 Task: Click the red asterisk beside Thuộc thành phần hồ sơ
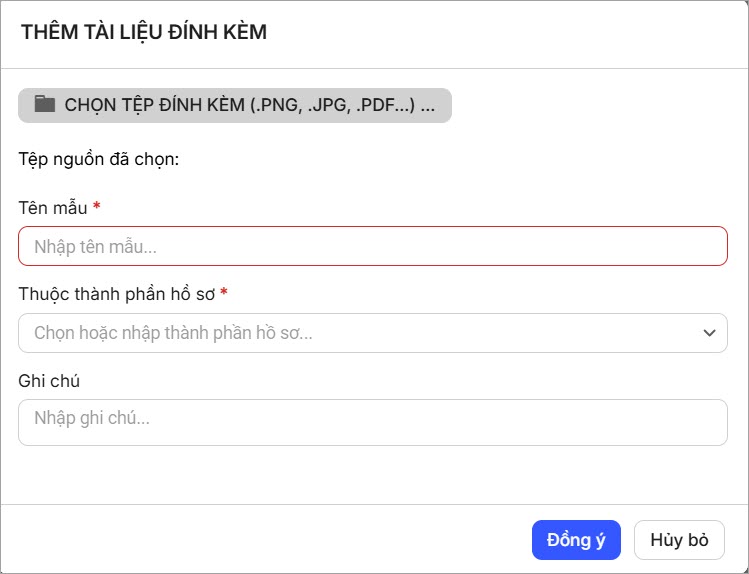click(x=224, y=294)
